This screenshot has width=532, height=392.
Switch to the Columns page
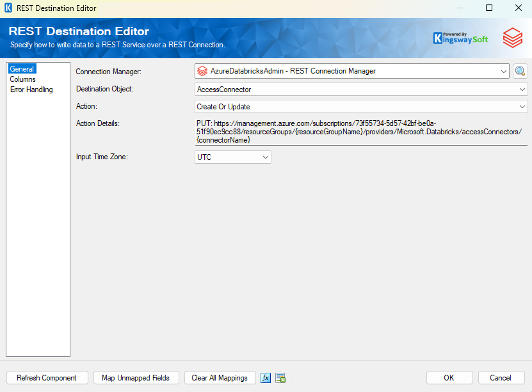(22, 79)
